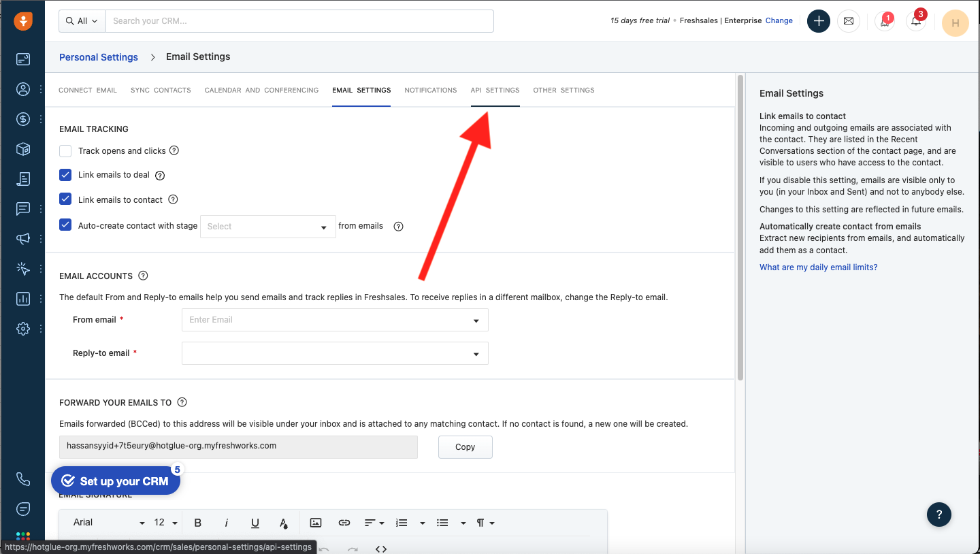Viewport: 980px width, 554px height.
Task: Copy the forwarding email address
Action: (x=465, y=447)
